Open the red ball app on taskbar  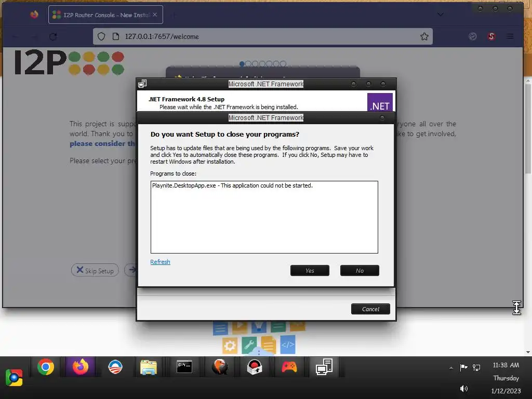255,367
